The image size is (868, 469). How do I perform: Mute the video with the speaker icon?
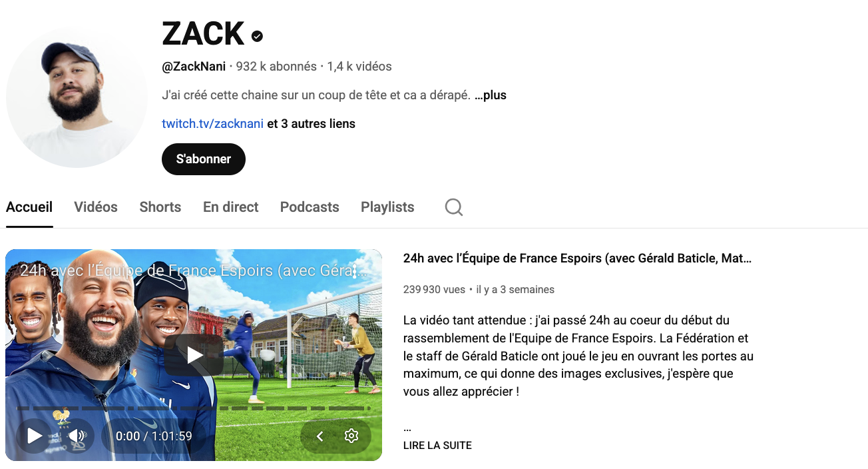pos(77,436)
